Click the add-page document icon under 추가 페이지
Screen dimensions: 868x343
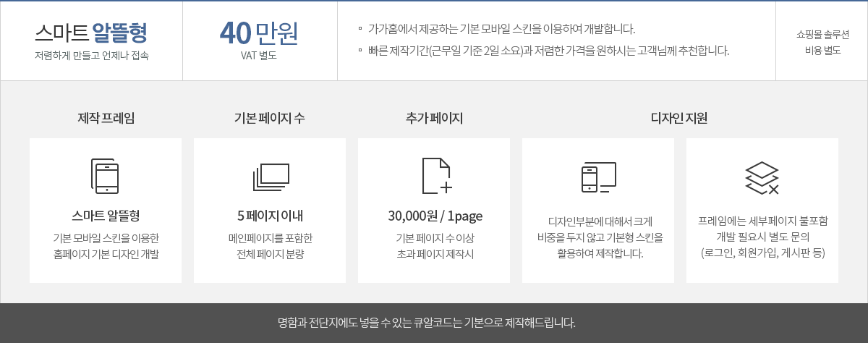pos(436,176)
